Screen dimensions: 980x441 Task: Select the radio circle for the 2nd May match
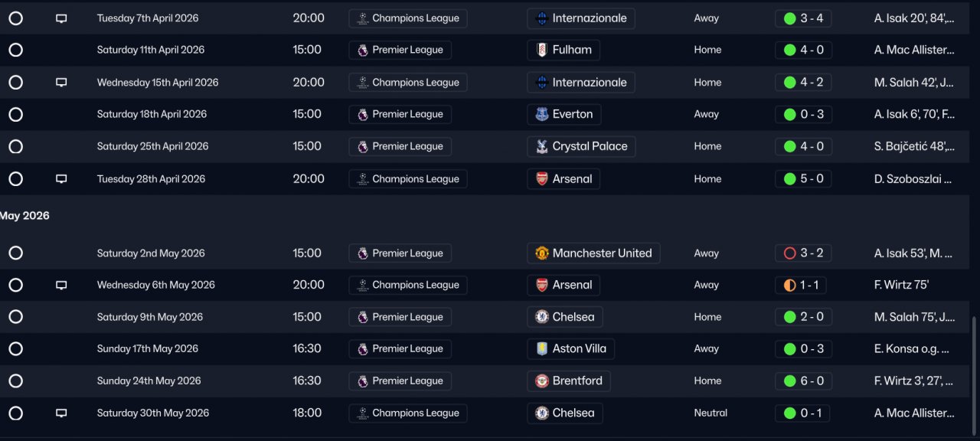coord(15,253)
